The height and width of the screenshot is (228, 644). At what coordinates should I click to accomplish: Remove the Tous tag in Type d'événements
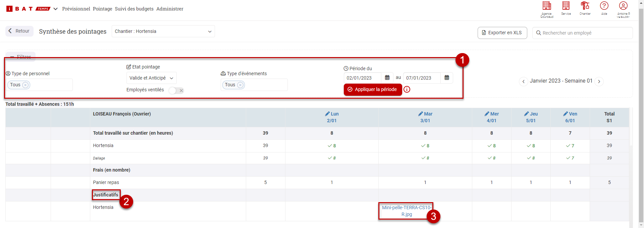pos(240,85)
